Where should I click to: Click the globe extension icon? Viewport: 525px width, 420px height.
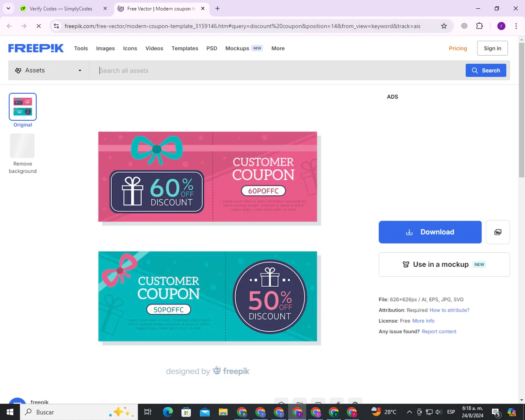[x=464, y=26]
